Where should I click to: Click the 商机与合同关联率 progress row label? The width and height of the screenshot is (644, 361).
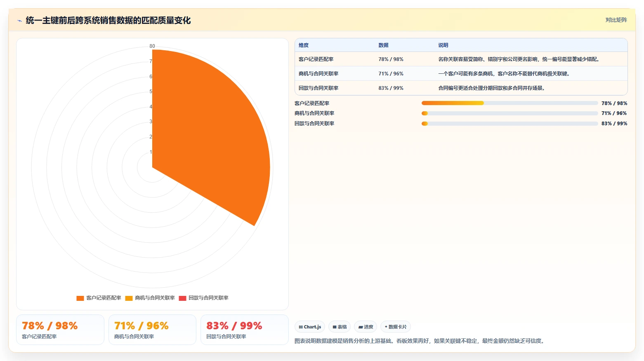[314, 113]
